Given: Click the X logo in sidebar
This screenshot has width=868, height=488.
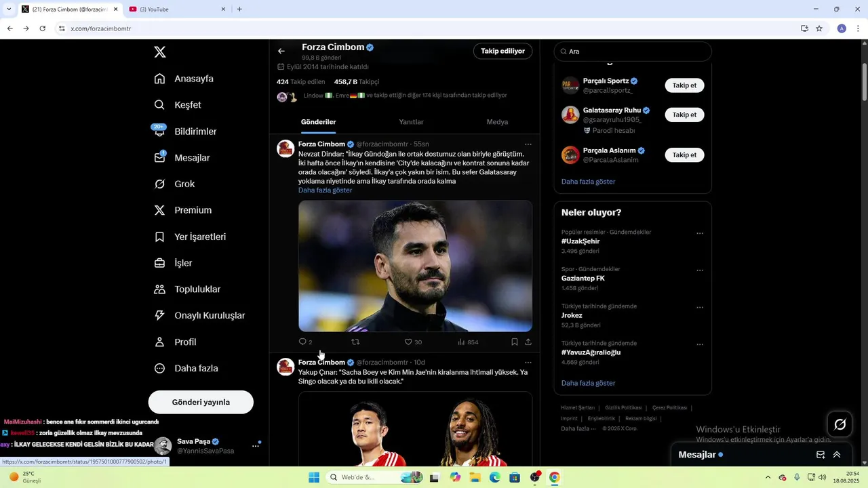Looking at the screenshot, I should (159, 52).
